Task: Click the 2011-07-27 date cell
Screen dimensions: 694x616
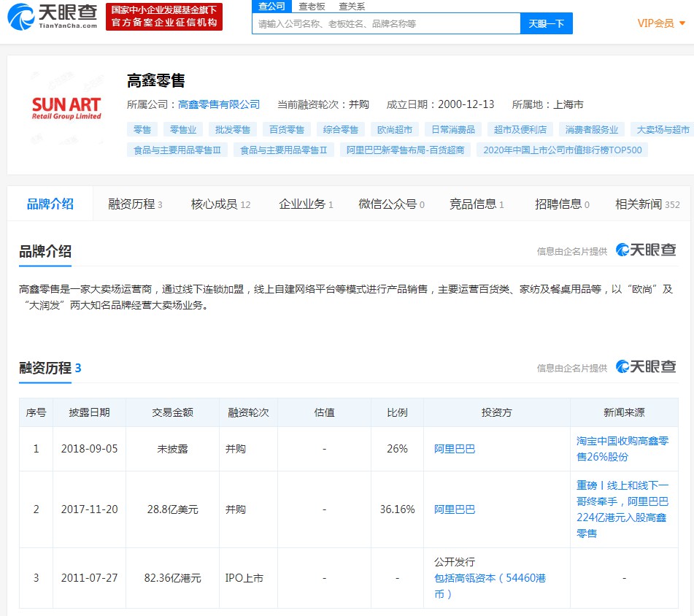Action: (90, 578)
